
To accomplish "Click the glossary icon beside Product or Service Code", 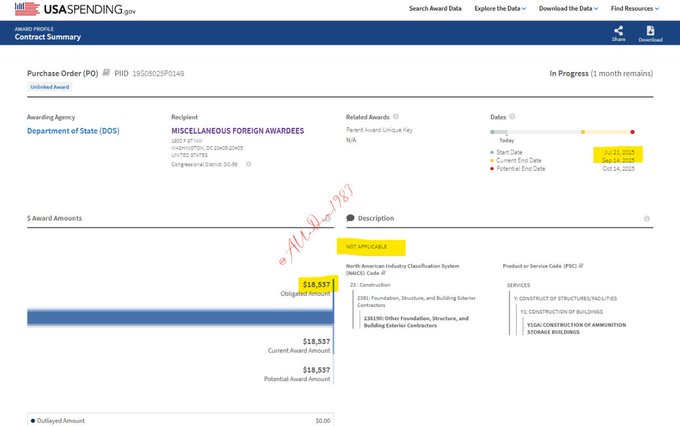I will (x=580, y=265).
